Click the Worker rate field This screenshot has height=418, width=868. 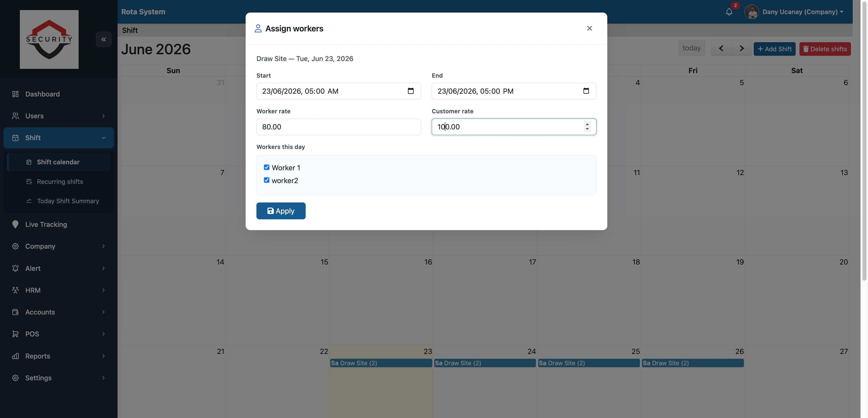pyautogui.click(x=338, y=127)
